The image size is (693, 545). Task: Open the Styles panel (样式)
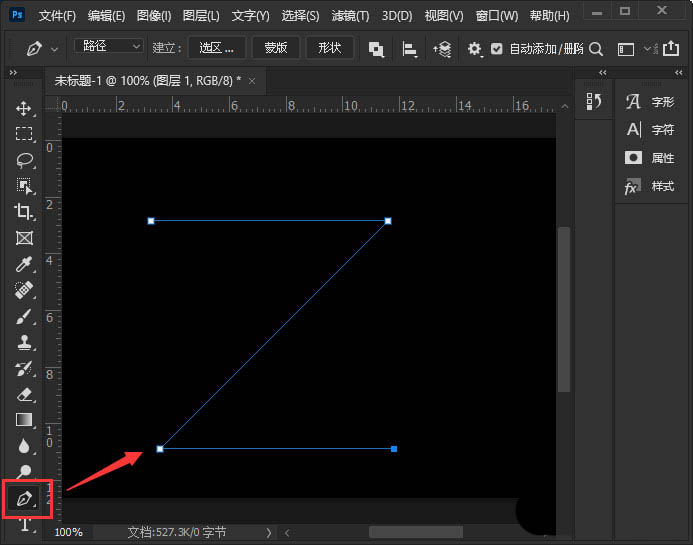click(650, 186)
